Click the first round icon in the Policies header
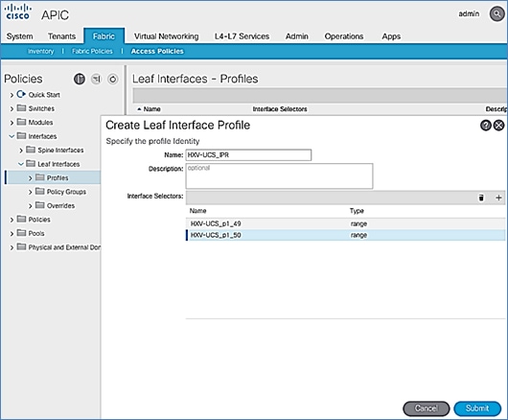The height and width of the screenshot is (420, 508). point(80,79)
